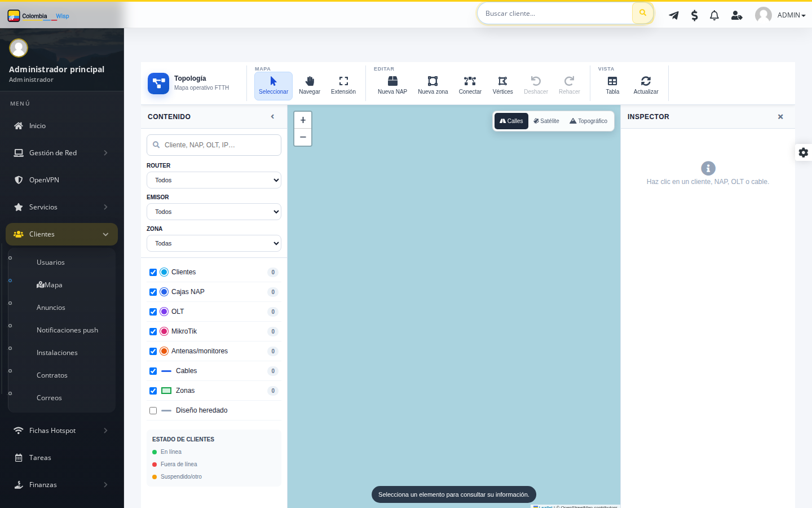Viewport: 812px width, 508px height.
Task: Open Contratos submenu item
Action: (52, 375)
